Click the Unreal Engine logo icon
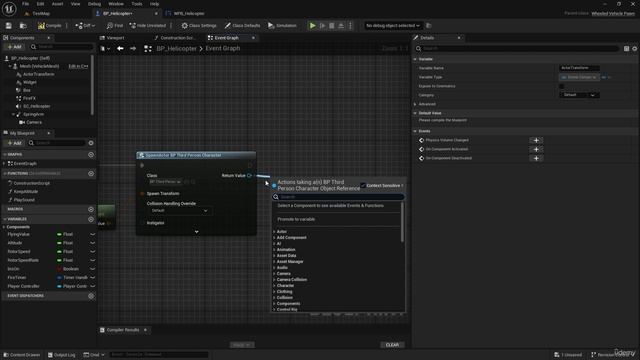This screenshot has height=360, width=640. point(9,9)
